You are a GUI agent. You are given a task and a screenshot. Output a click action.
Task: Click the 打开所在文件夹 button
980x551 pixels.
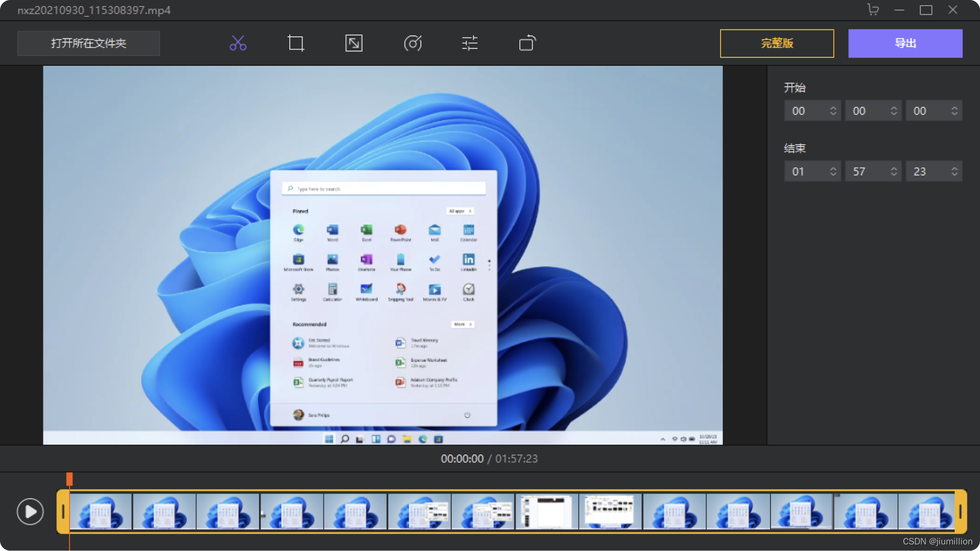coord(89,43)
